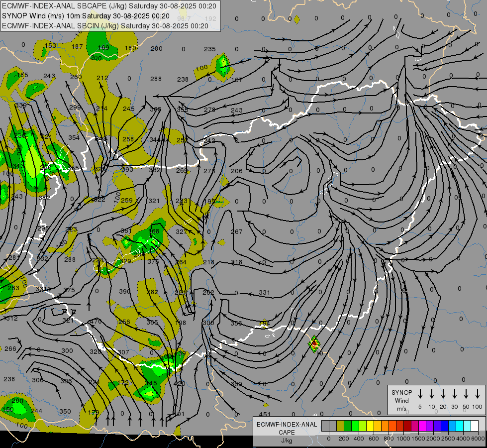This screenshot has width=487, height=448.
Task: Click the 100 m/s wind arrow in legend
Action: (478, 393)
